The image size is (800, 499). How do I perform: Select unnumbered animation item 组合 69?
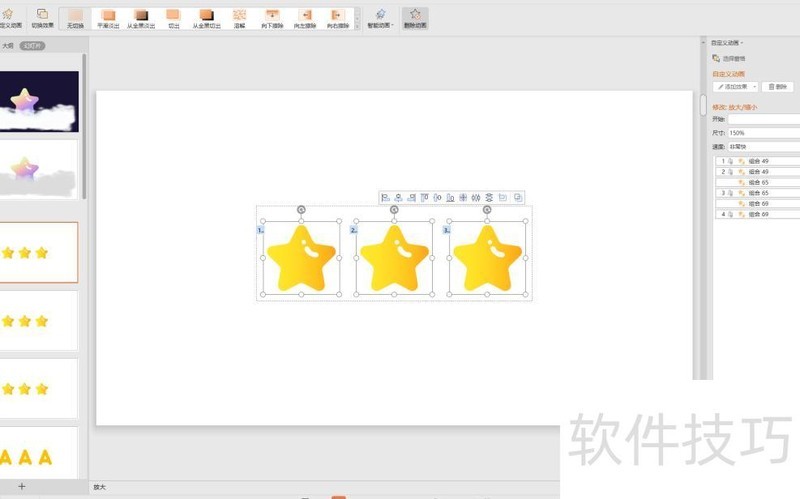coord(758,204)
